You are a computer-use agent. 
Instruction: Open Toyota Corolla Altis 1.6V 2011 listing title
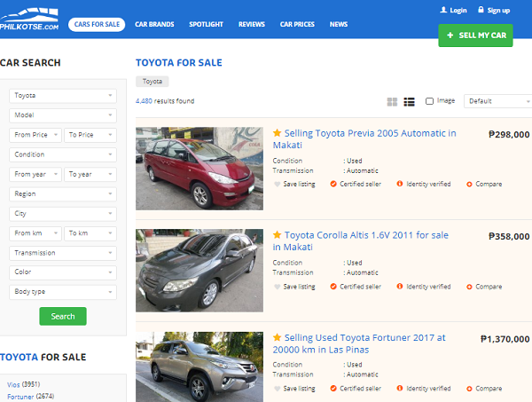[x=361, y=240]
